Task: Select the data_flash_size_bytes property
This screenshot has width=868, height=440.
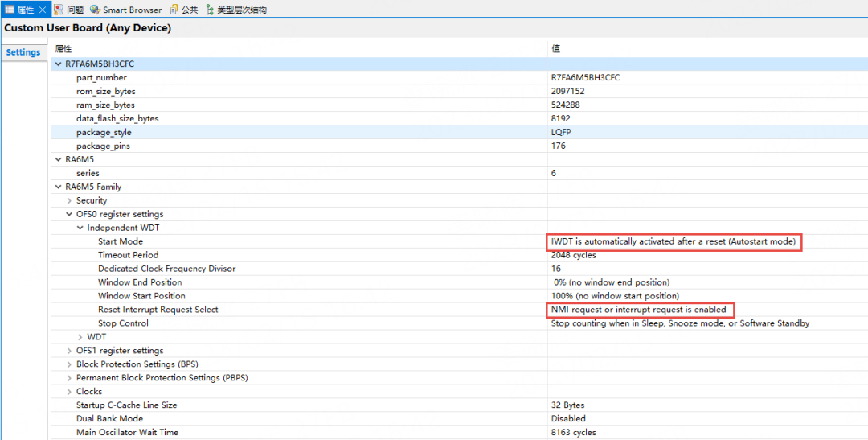Action: [117, 118]
